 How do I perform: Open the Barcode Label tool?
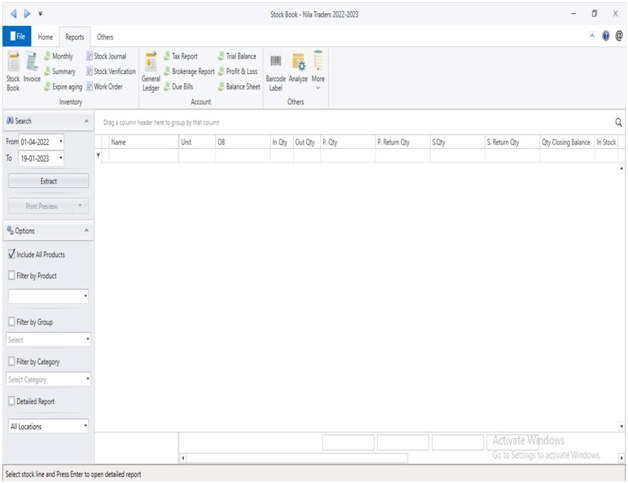[276, 71]
